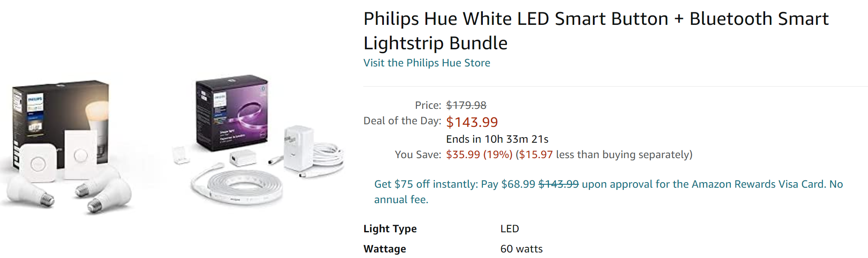Click the purple lightstrip retail box
The width and height of the screenshot is (868, 258).
coord(232,113)
